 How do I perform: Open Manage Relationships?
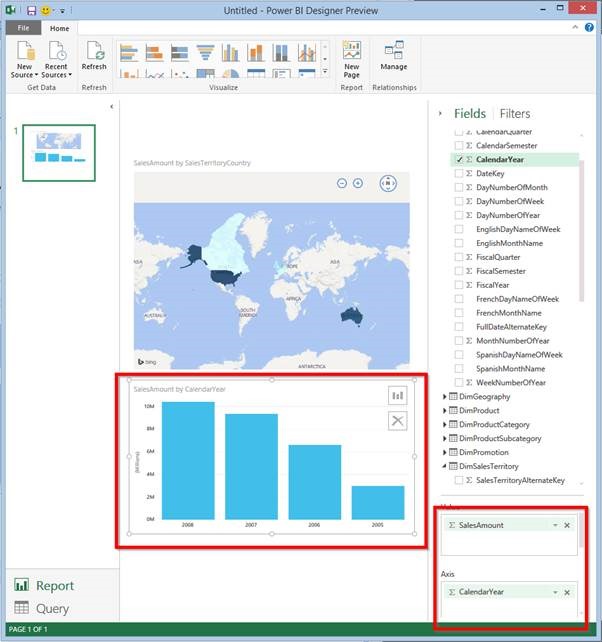pos(394,55)
